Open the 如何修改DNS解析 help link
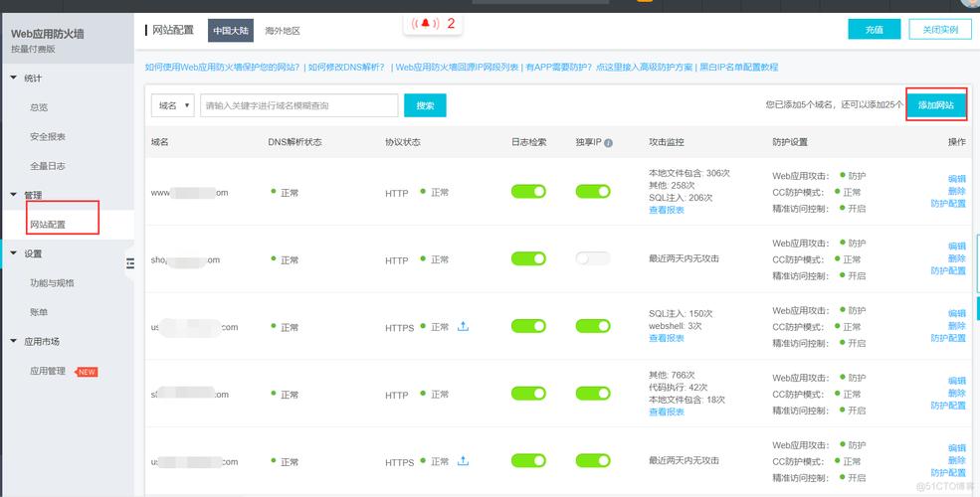The image size is (980, 497). click(347, 67)
